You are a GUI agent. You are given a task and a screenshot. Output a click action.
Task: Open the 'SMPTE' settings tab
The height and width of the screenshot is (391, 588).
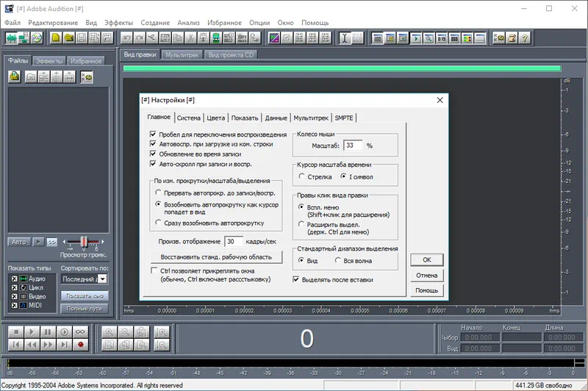point(344,118)
